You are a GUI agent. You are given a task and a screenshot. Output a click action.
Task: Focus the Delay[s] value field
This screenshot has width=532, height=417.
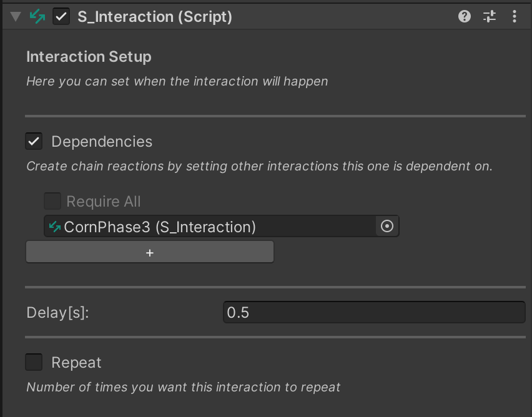click(373, 313)
